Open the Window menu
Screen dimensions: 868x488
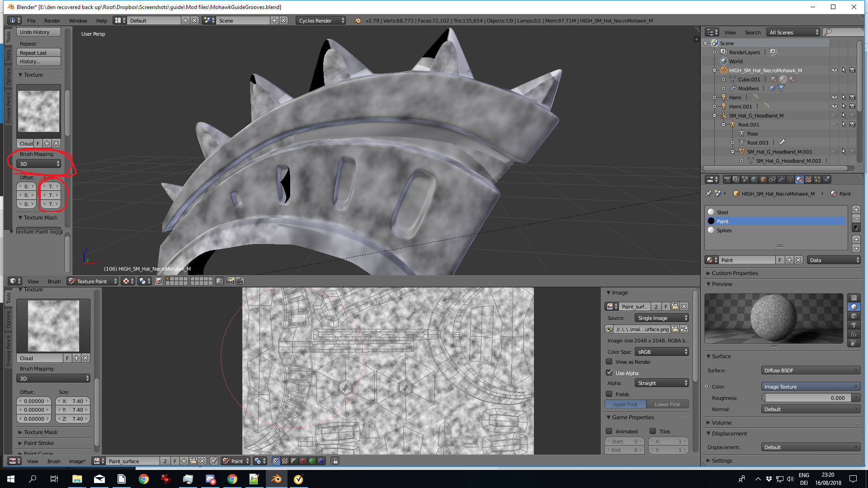[x=78, y=20]
